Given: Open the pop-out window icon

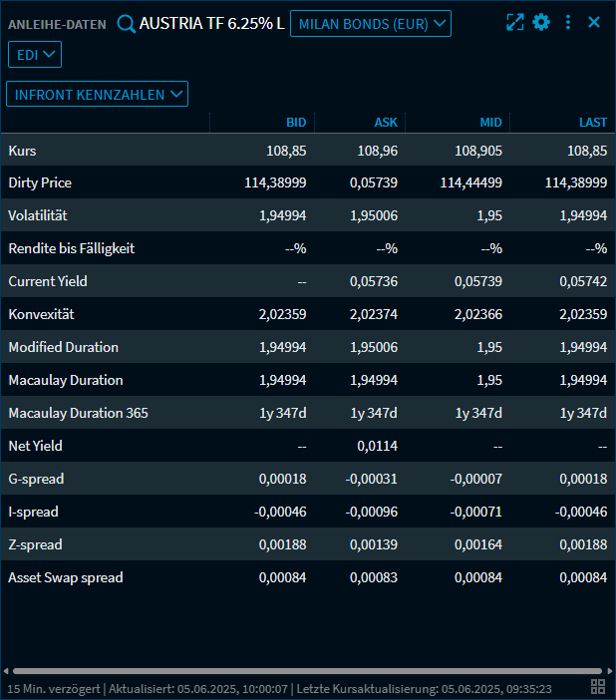Looking at the screenshot, I should coord(514,22).
